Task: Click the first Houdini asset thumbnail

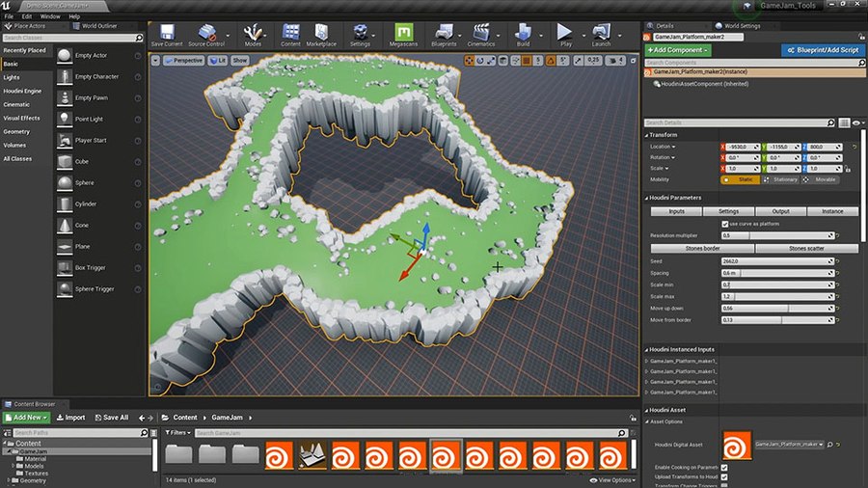Action: click(x=279, y=456)
